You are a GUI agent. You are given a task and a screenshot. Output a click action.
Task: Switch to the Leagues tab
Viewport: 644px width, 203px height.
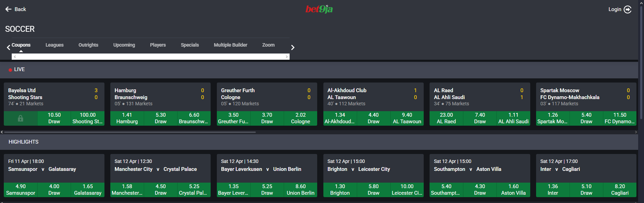54,45
